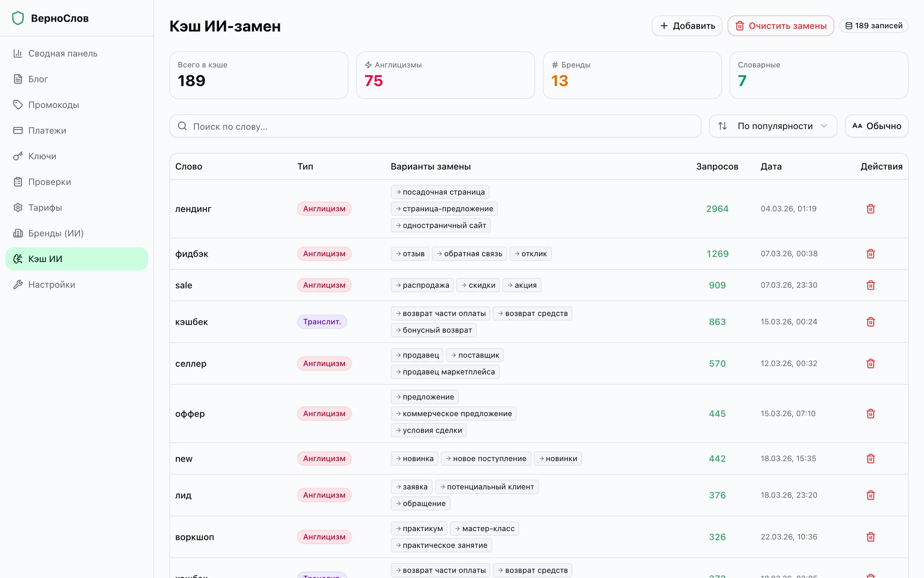Viewport: 924px width, 578px height.
Task: Click the 189 записей badge
Action: pyautogui.click(x=874, y=26)
